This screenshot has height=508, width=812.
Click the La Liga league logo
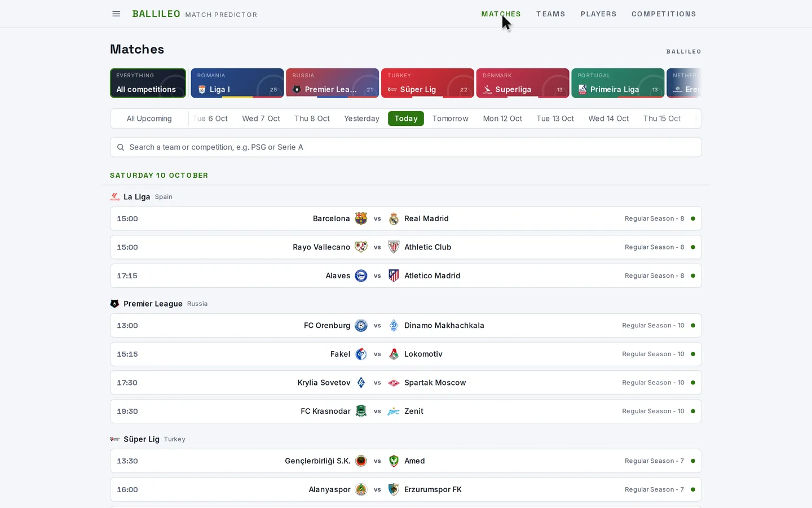point(114,197)
